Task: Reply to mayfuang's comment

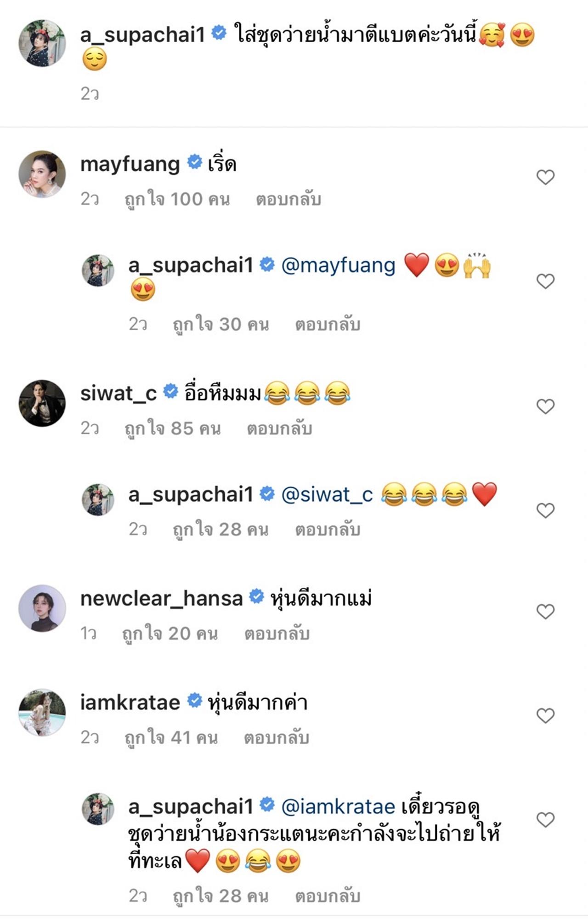Action: [x=288, y=200]
